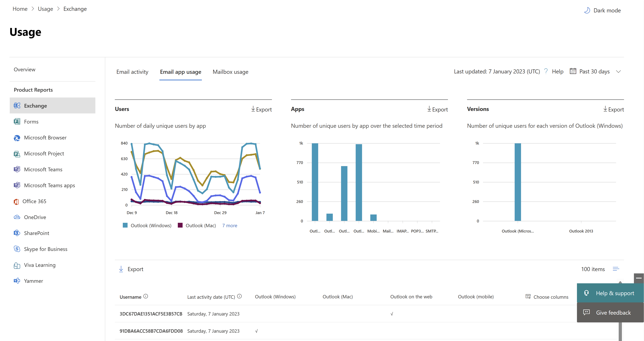The width and height of the screenshot is (644, 341).
Task: Click the Overview menu item
Action: 24,69
